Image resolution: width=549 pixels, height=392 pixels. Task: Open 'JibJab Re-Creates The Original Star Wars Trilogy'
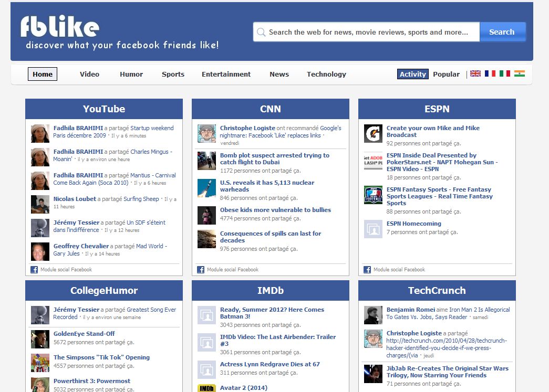click(448, 372)
